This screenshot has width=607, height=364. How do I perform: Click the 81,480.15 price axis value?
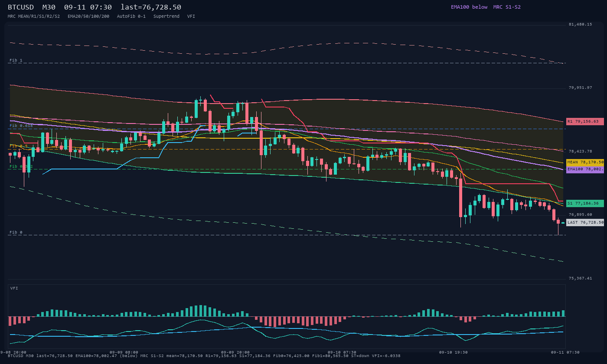pos(581,24)
